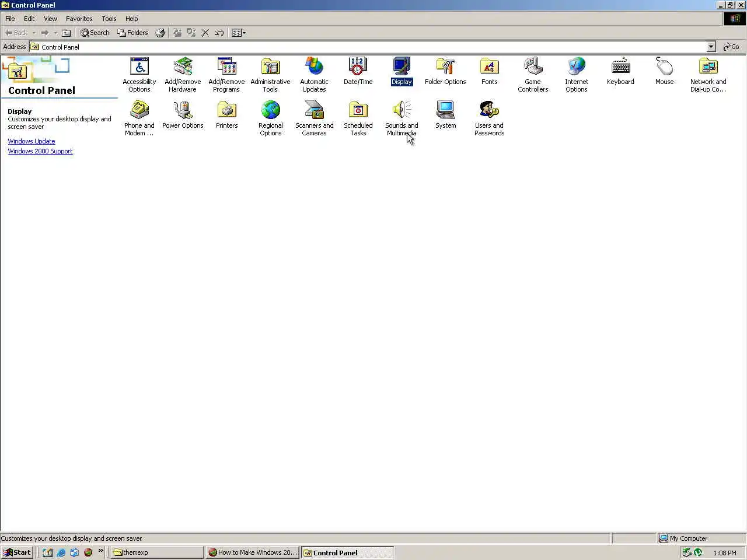
Task: Follow the Windows 2000 Support link
Action: pyautogui.click(x=40, y=151)
